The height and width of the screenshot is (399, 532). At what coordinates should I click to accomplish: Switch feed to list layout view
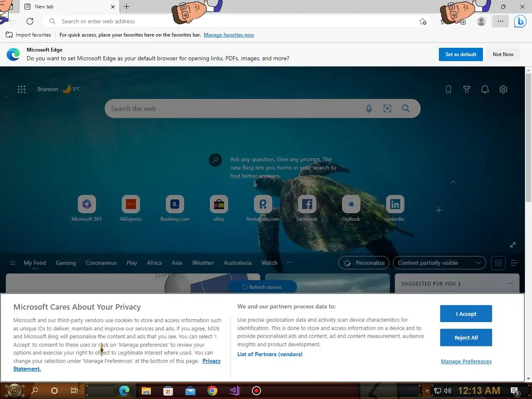[514, 263]
